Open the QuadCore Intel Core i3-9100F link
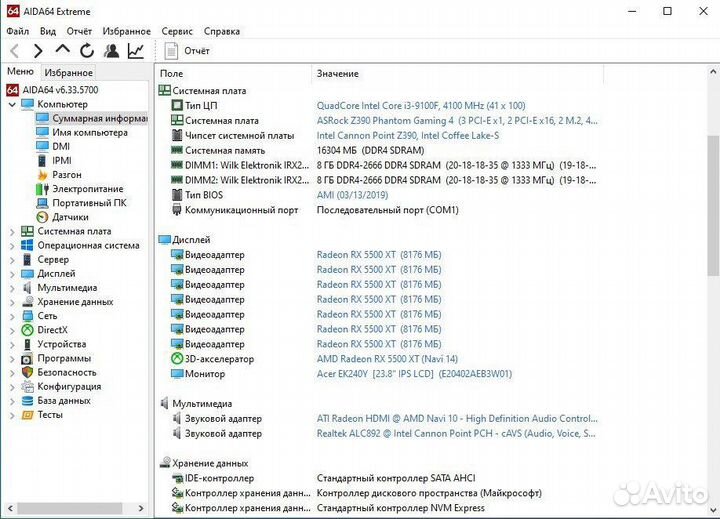This screenshot has height=519, width=720. pyautogui.click(x=421, y=106)
